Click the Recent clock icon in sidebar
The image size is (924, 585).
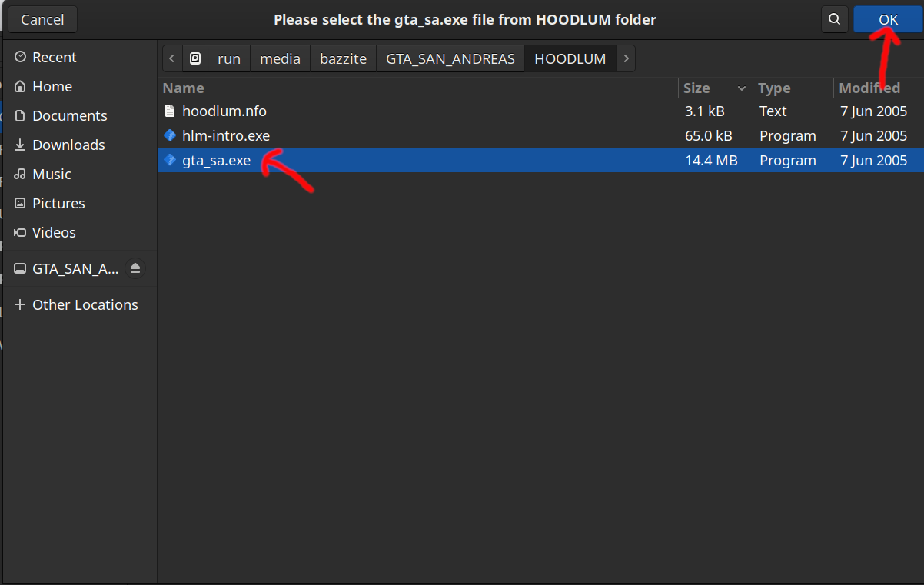[20, 57]
